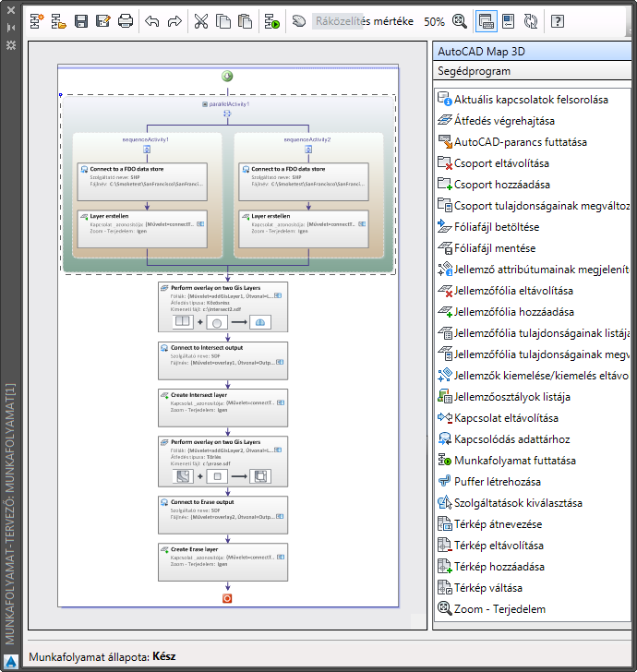Open the 50% zoom level dropdown

pos(434,21)
